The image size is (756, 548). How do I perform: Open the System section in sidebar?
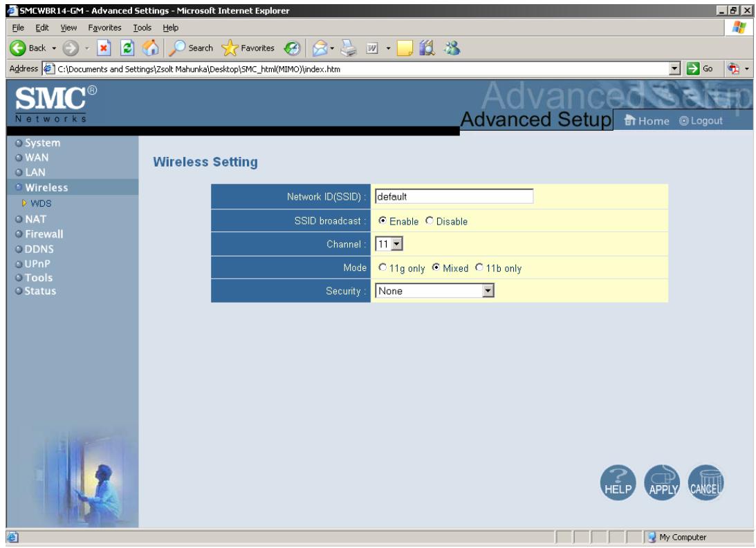coord(42,142)
